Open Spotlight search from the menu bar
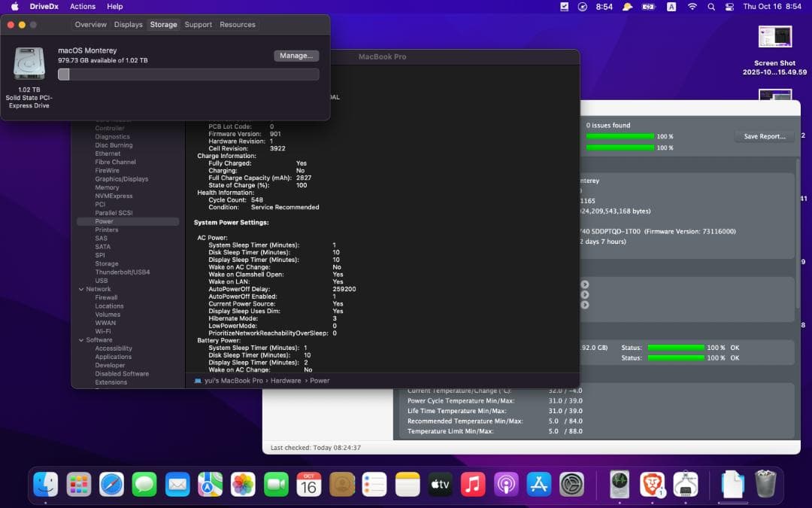The height and width of the screenshot is (508, 812). 710,6
